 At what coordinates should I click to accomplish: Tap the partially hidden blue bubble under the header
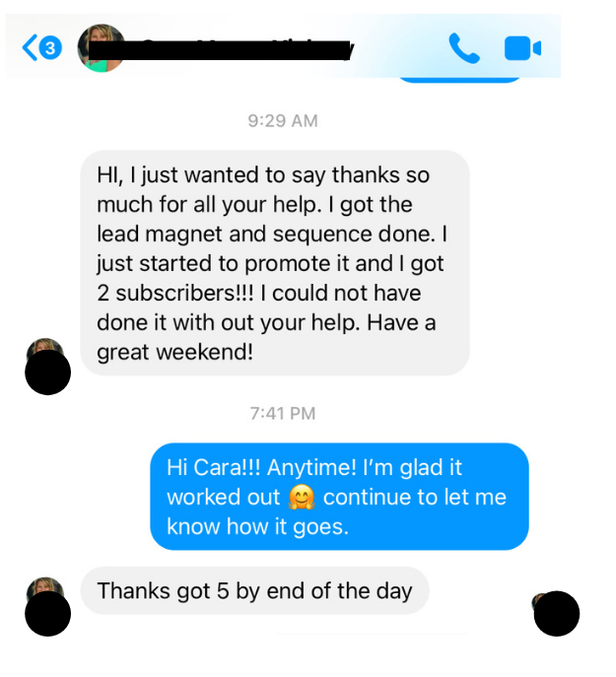pos(458,80)
